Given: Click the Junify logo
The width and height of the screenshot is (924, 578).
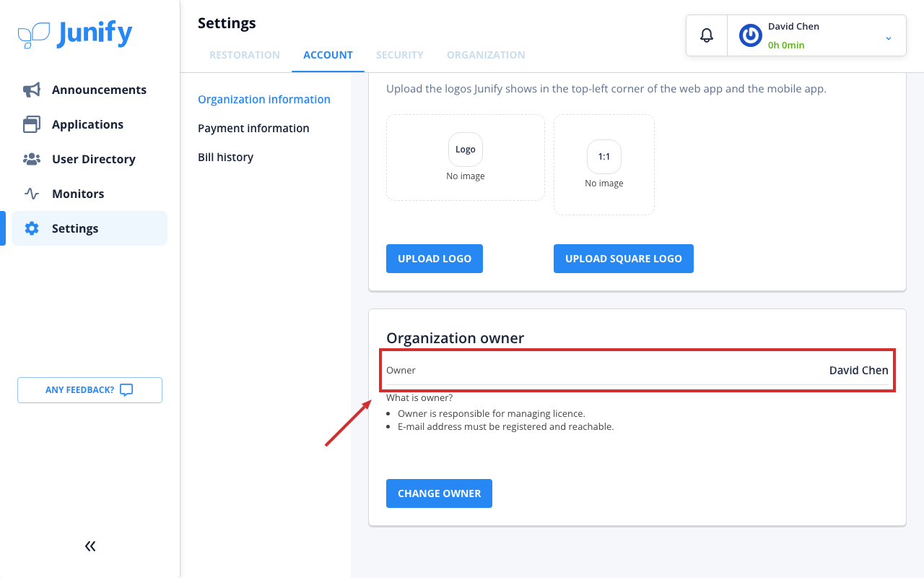Looking at the screenshot, I should click(75, 35).
